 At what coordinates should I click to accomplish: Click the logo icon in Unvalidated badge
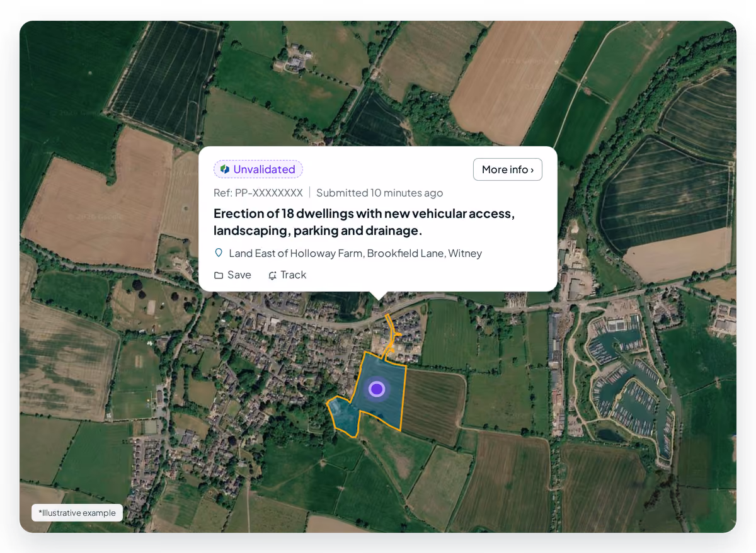click(225, 169)
